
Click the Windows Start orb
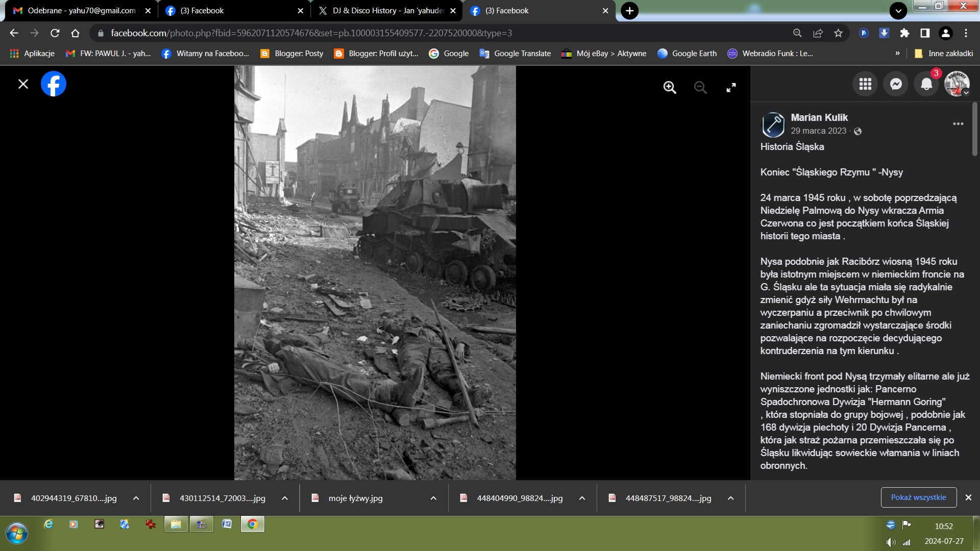tap(17, 534)
